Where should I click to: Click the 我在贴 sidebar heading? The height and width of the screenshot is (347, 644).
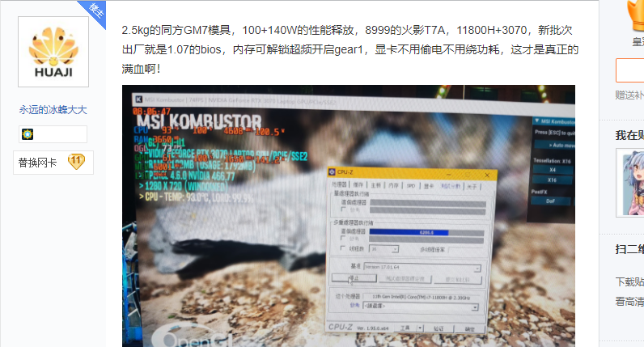[629, 136]
